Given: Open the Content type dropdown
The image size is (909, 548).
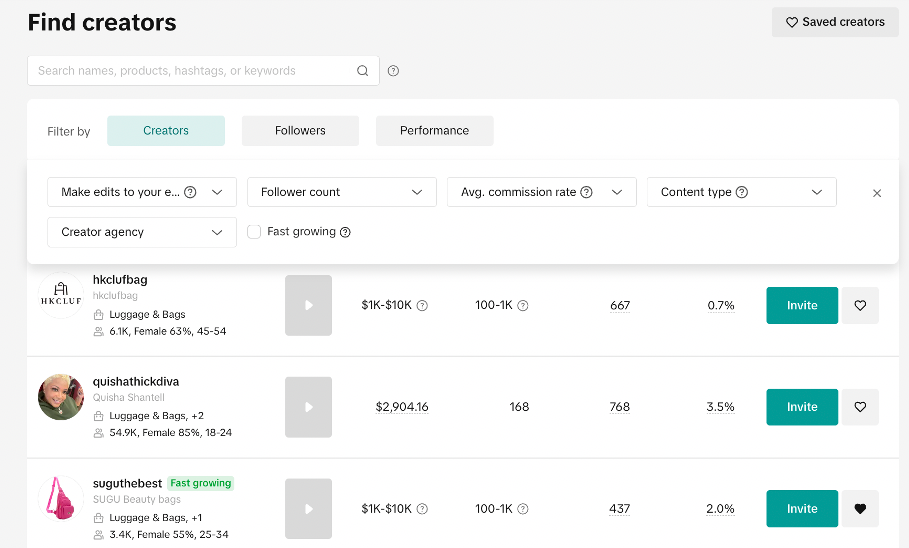Looking at the screenshot, I should tap(741, 192).
